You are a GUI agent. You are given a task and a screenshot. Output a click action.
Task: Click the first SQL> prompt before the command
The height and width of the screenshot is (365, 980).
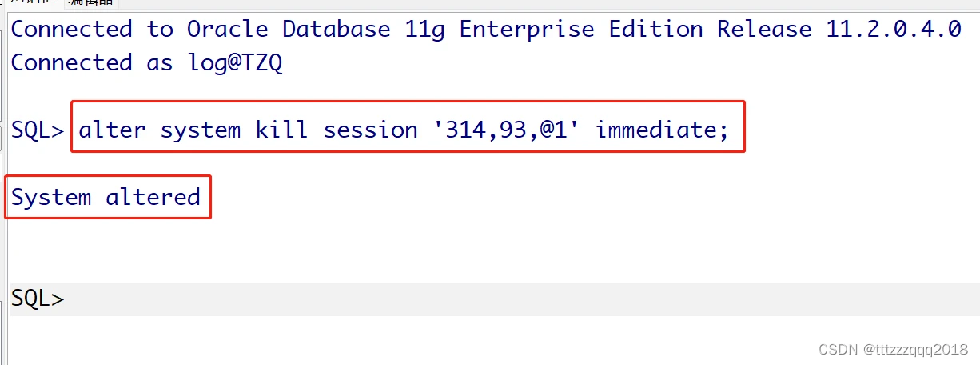38,130
